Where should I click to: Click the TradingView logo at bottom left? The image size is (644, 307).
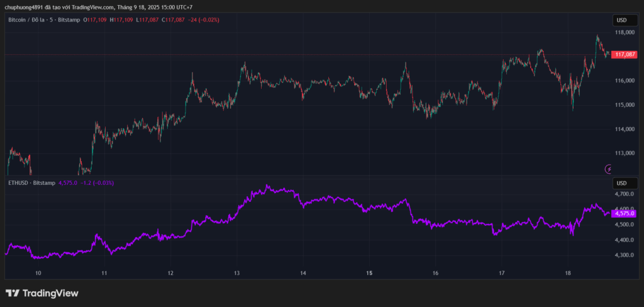pyautogui.click(x=42, y=293)
